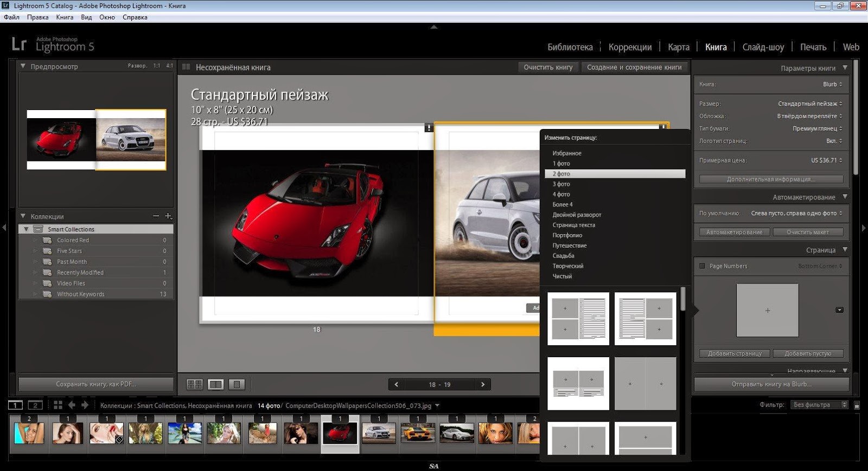Open auto-layout preset dropdown
The height and width of the screenshot is (471, 868).
click(796, 213)
